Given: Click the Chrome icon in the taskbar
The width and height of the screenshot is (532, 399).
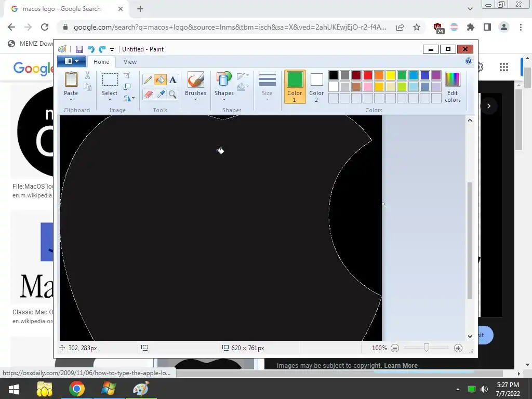Looking at the screenshot, I should (x=77, y=389).
